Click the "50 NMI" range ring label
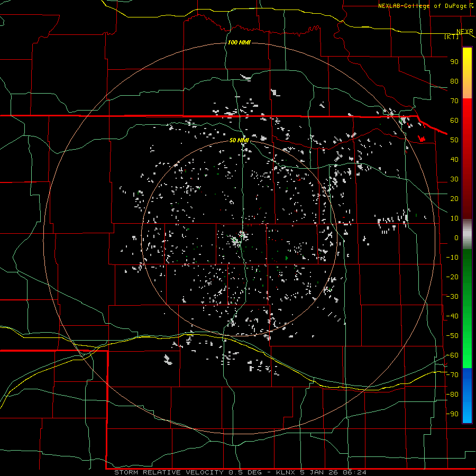The height and width of the screenshot is (476, 476). pos(239,140)
